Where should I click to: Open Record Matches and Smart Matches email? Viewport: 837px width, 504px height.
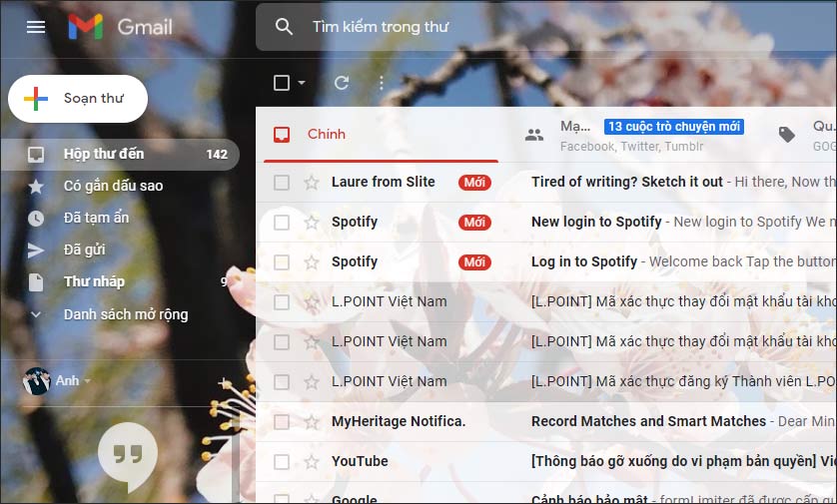pos(648,422)
